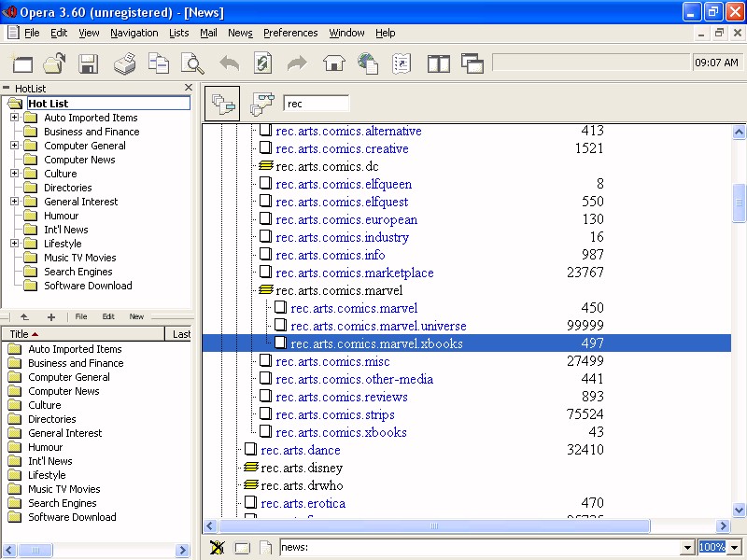Open the rec.arts.comics.strips newsgroup link
This screenshot has width=747, height=560.
coord(335,414)
